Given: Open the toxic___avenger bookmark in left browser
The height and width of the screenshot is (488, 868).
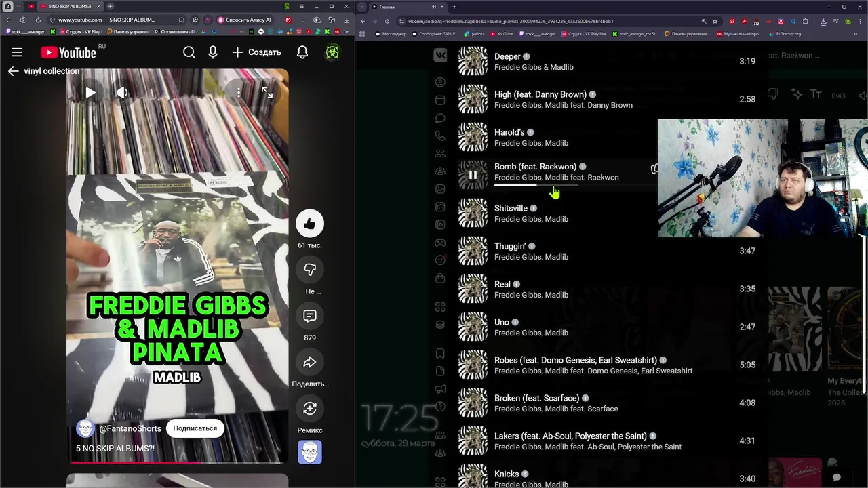Looking at the screenshot, I should [25, 31].
